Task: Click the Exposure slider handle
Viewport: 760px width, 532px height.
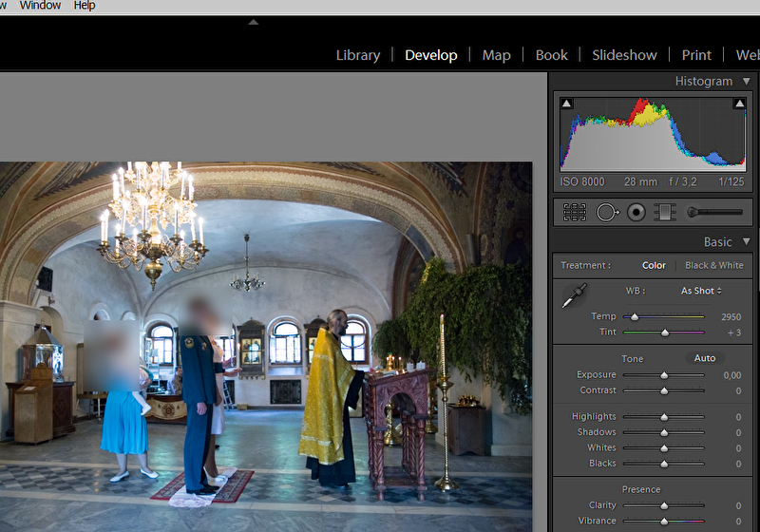Action: coord(664,375)
